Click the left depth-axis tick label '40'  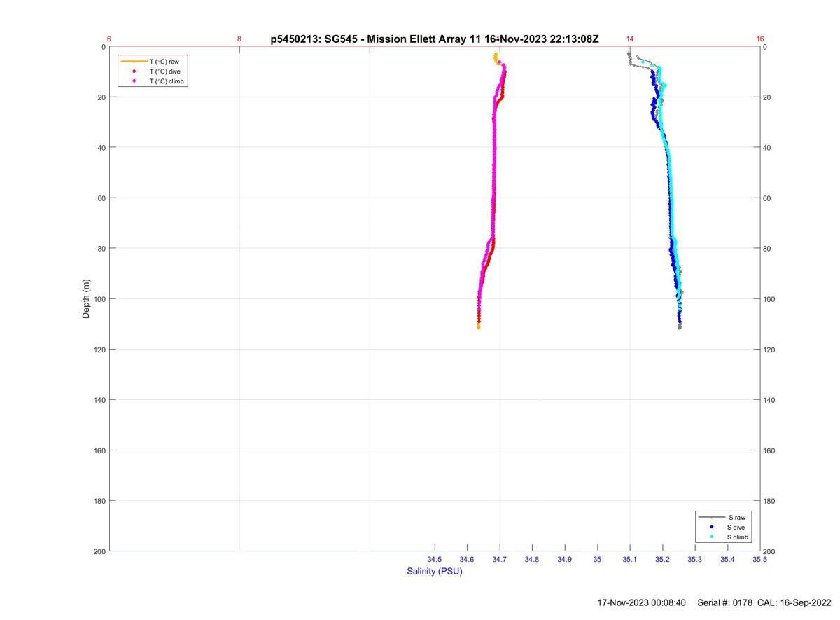(101, 148)
